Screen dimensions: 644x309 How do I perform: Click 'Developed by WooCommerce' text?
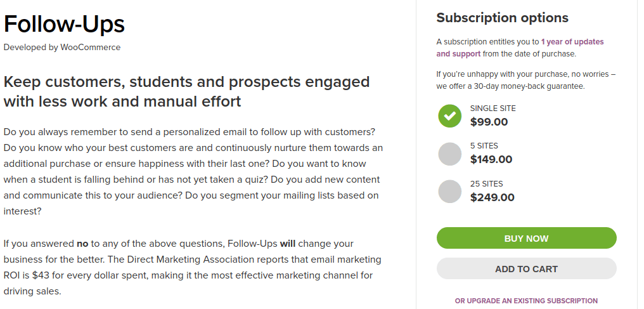coord(62,47)
